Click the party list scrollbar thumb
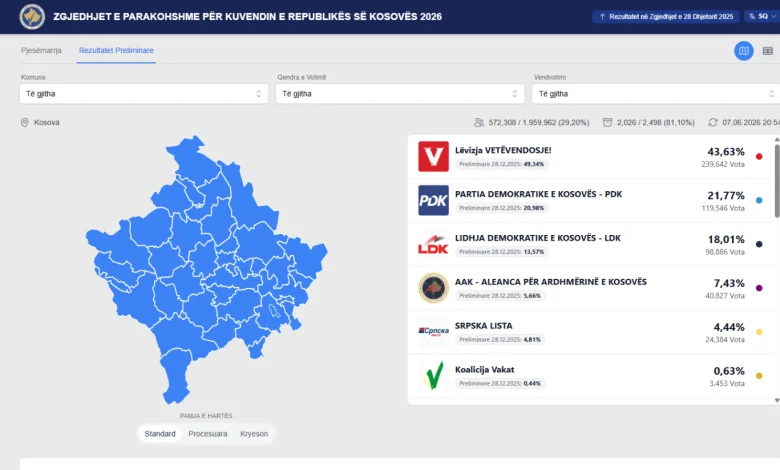The height and width of the screenshot is (470, 780). tap(777, 181)
